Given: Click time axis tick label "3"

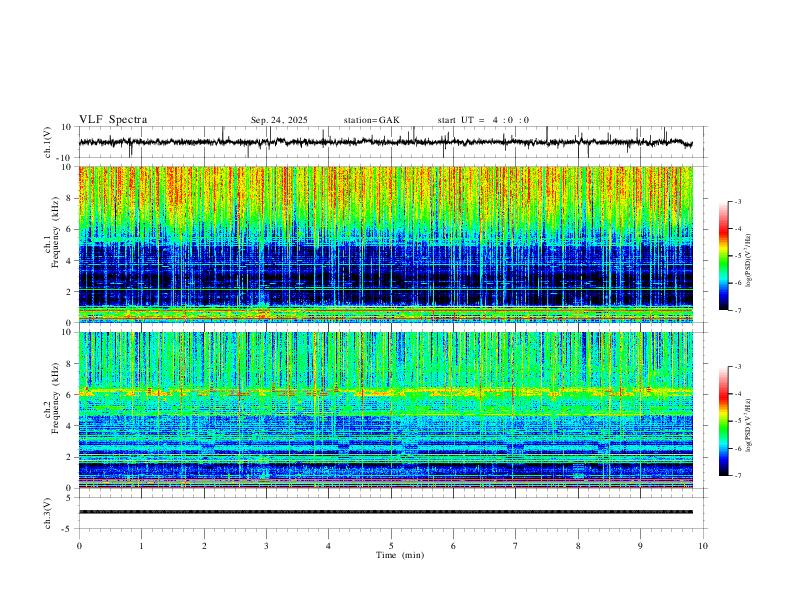Looking at the screenshot, I should pos(266,546).
